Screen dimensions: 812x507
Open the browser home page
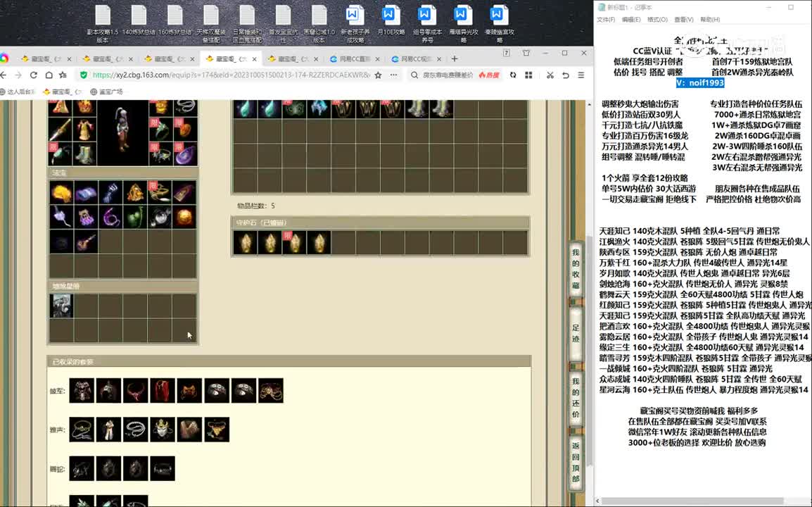coord(49,75)
